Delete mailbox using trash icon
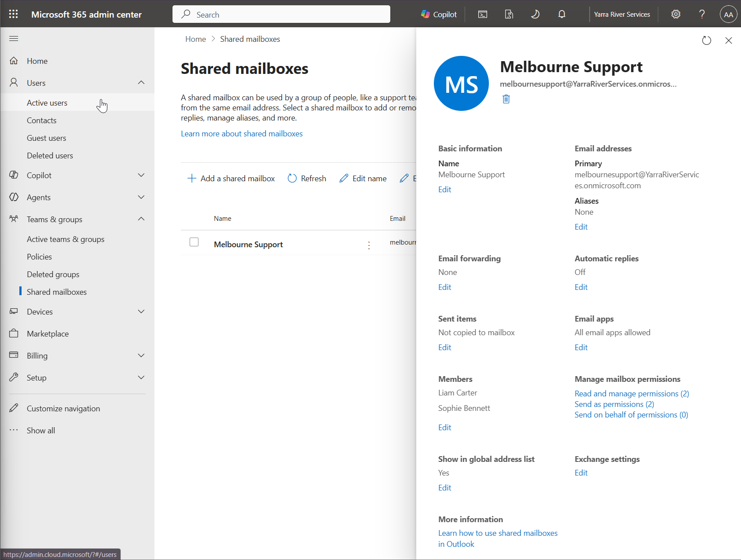The width and height of the screenshot is (741, 560). coord(506,99)
